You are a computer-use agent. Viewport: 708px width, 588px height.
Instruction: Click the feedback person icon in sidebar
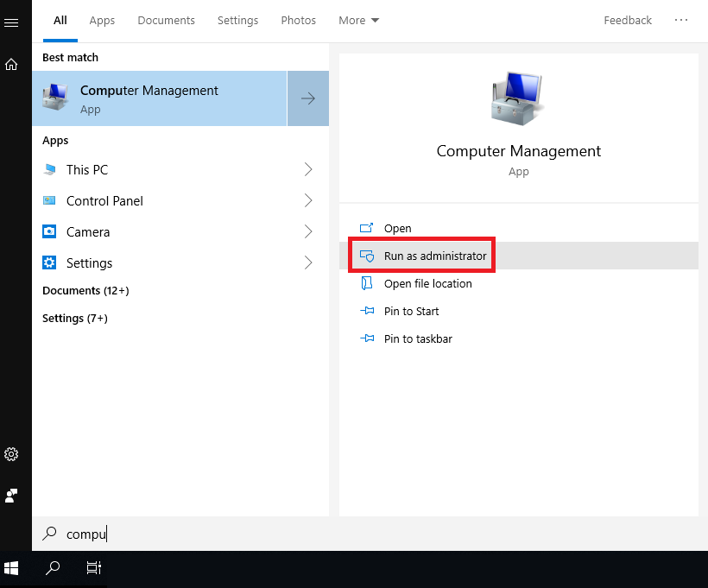coord(11,496)
